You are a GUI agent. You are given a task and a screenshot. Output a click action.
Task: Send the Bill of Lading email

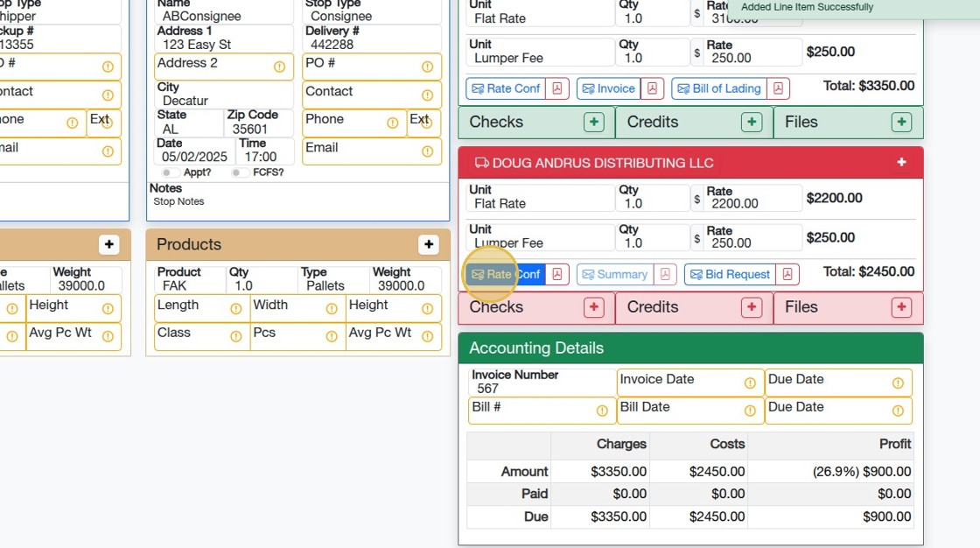click(x=719, y=88)
